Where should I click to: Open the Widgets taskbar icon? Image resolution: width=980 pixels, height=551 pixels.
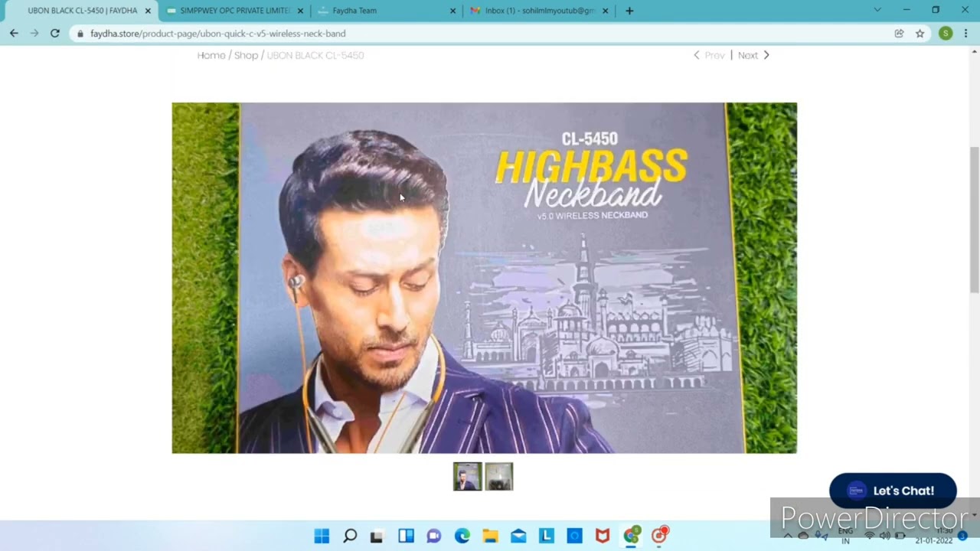406,536
